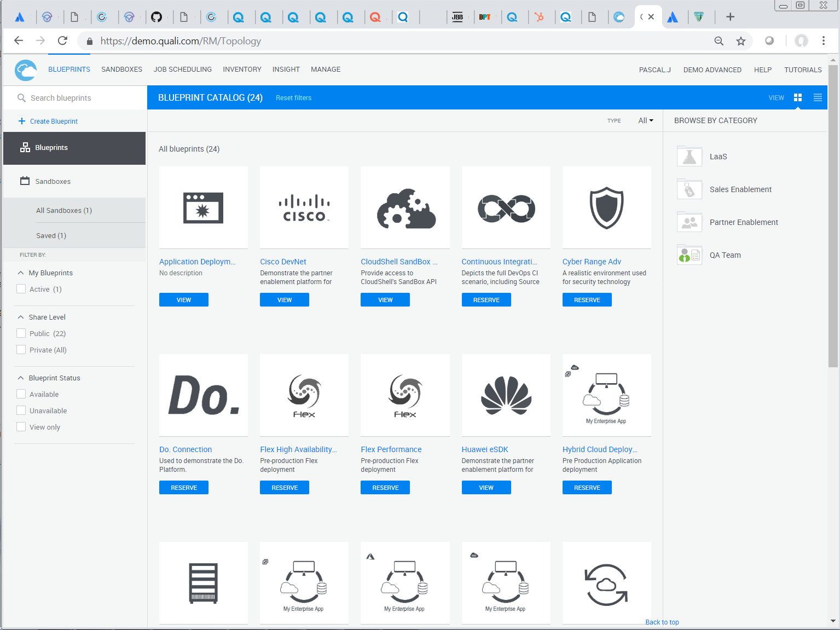
Task: Open the JOB SCHEDULING menu
Action: [183, 70]
